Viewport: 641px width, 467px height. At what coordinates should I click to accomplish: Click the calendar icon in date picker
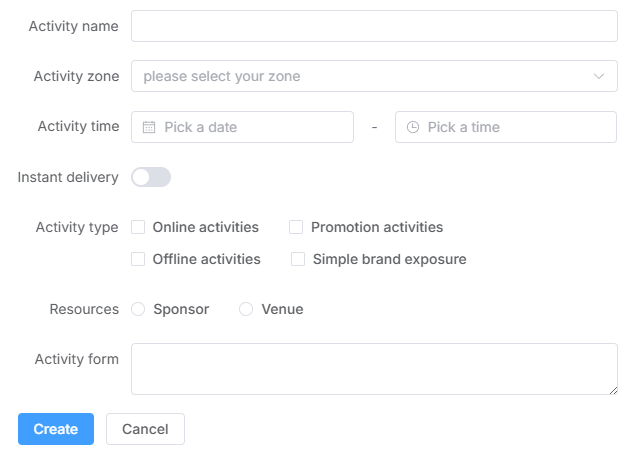(x=149, y=127)
